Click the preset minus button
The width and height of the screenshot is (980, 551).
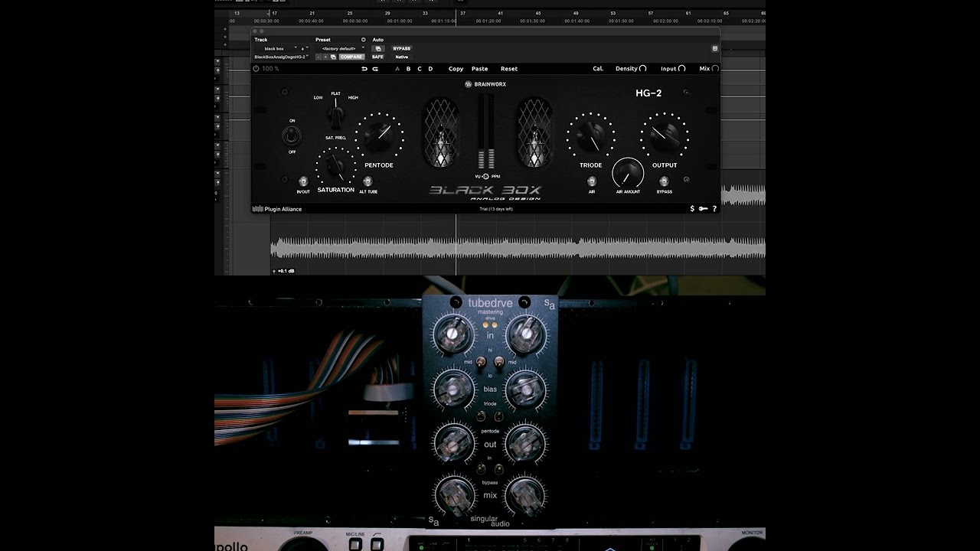318,57
